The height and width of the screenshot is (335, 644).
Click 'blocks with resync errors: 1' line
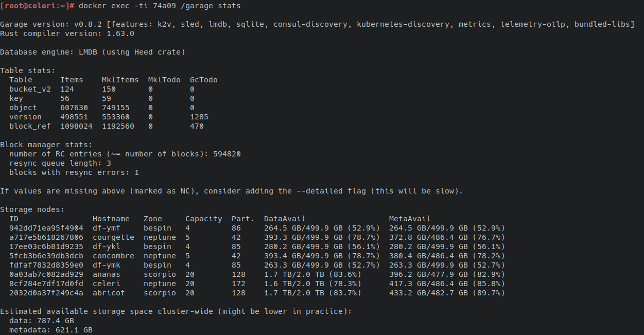coord(74,172)
